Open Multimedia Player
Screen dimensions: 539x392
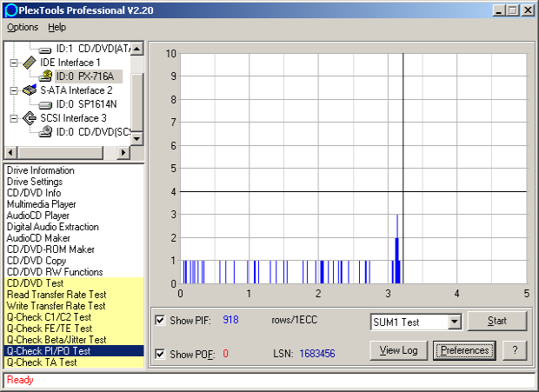(x=41, y=204)
